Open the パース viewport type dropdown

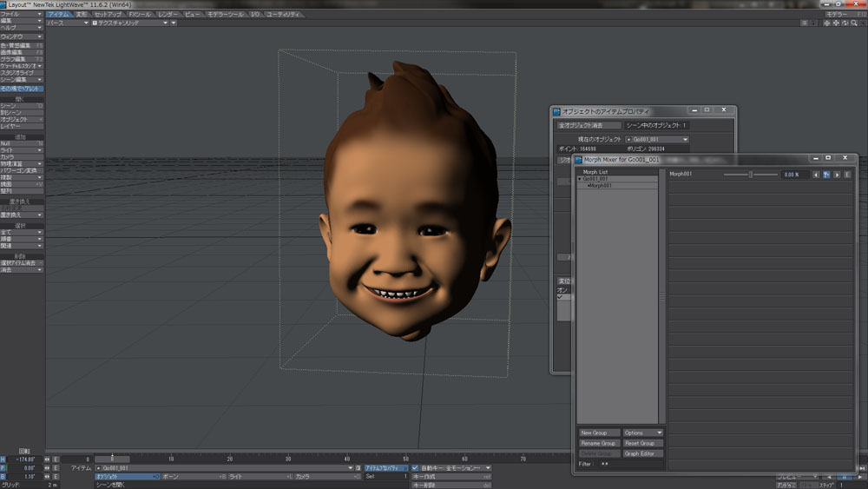[x=68, y=23]
